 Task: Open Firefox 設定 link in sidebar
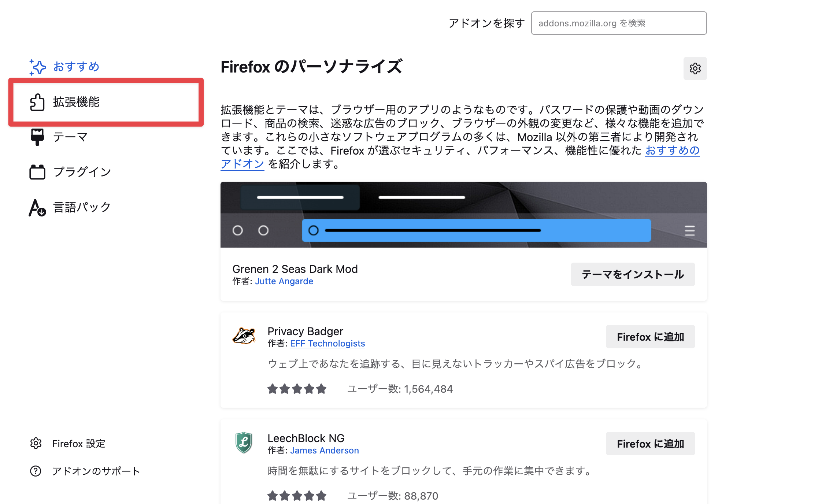point(68,444)
